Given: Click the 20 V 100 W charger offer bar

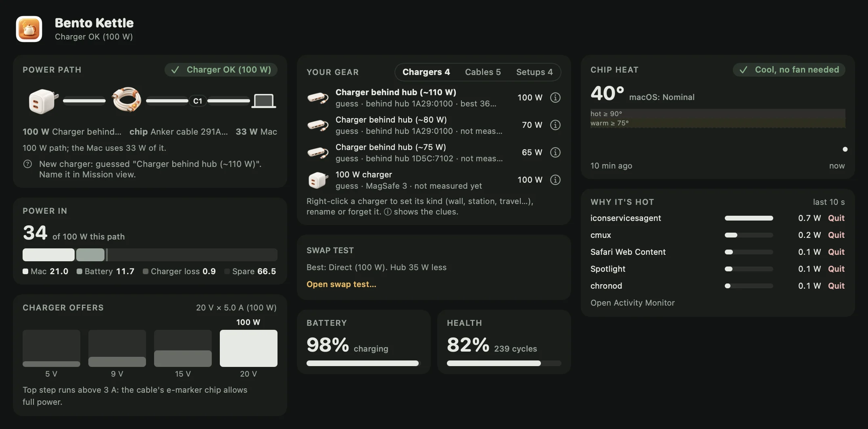Looking at the screenshot, I should tap(248, 348).
